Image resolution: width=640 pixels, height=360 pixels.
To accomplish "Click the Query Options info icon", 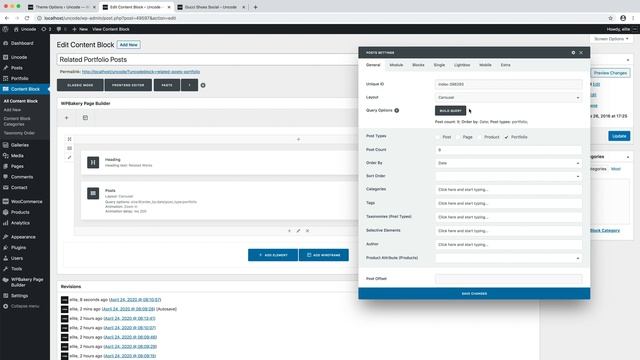I will click(x=396, y=111).
